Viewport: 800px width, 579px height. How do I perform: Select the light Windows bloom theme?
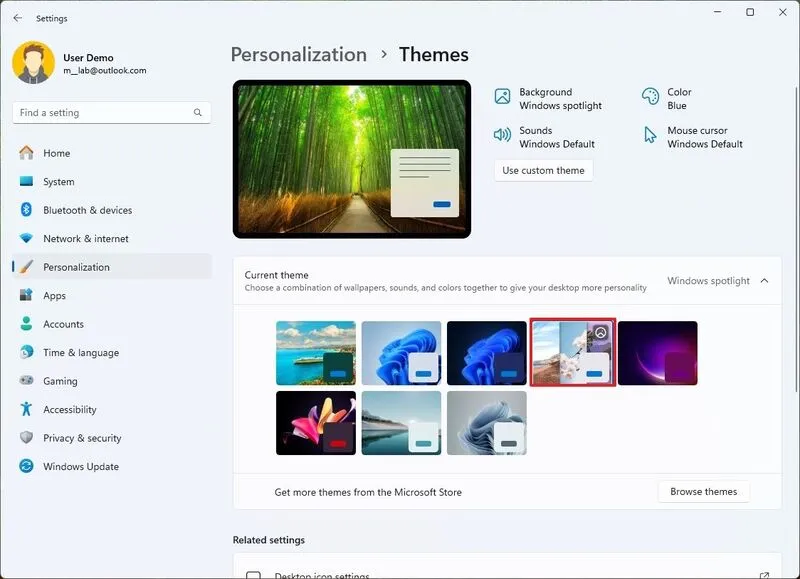(x=401, y=353)
